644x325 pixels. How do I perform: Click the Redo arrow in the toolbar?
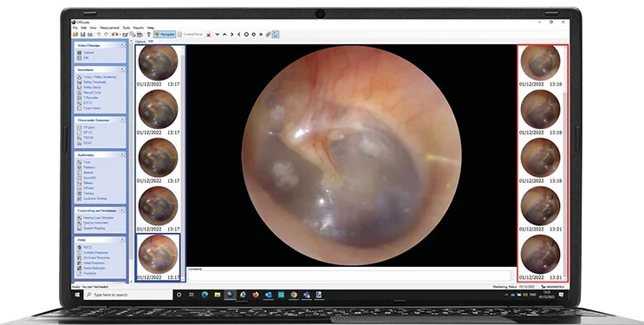point(106,35)
